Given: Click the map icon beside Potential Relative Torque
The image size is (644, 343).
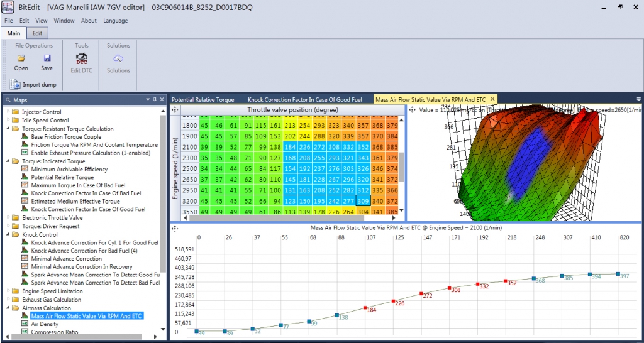Looking at the screenshot, I should [25, 177].
